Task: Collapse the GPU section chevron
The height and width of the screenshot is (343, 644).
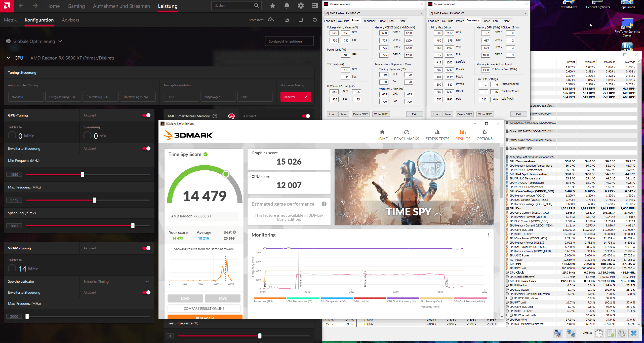Action: pos(8,58)
